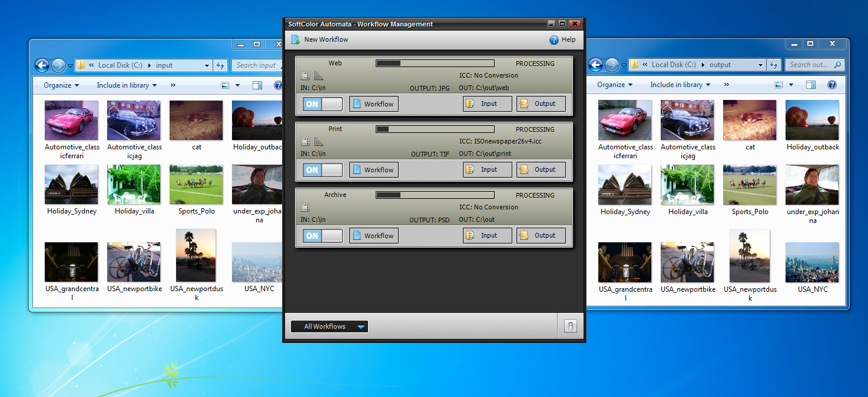Open the Archive Workflow settings button
Screen dimensions: 868x397
pos(374,236)
